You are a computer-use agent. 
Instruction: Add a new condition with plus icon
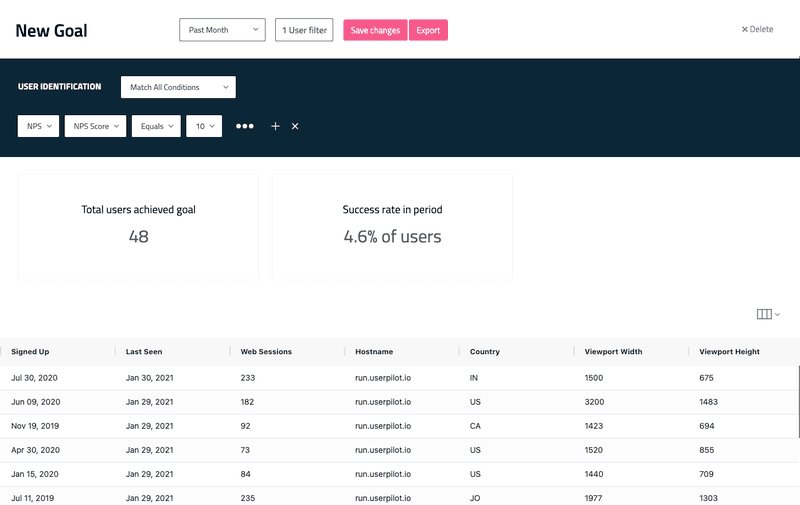click(275, 126)
